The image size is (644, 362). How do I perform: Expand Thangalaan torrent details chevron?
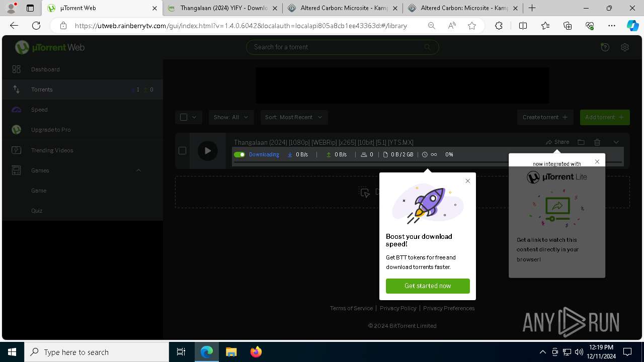(616, 142)
